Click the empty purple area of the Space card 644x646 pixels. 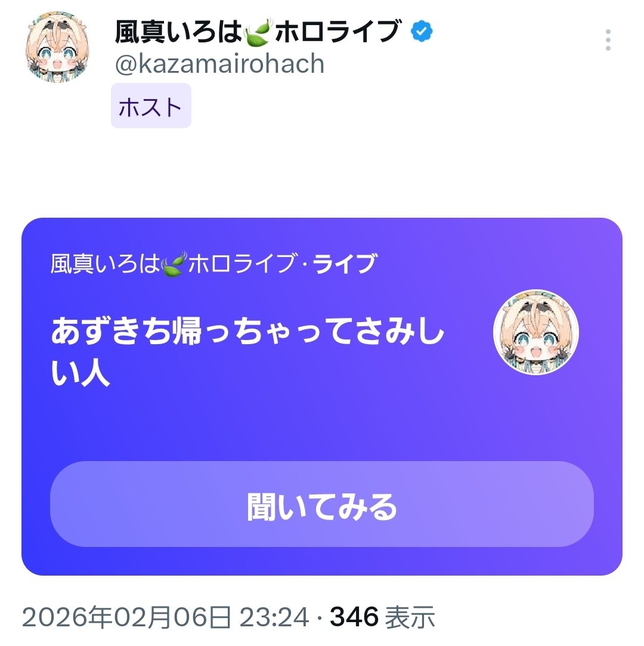pyautogui.click(x=321, y=424)
